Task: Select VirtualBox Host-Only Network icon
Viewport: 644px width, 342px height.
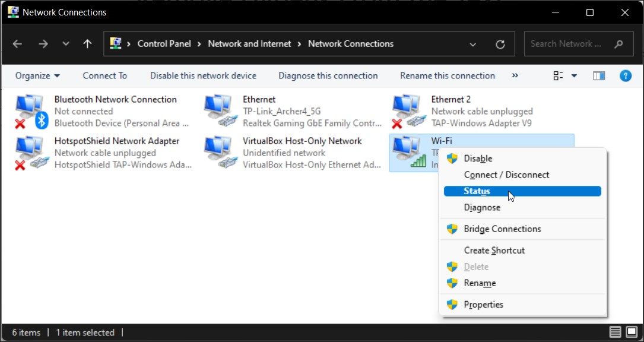Action: click(x=221, y=153)
